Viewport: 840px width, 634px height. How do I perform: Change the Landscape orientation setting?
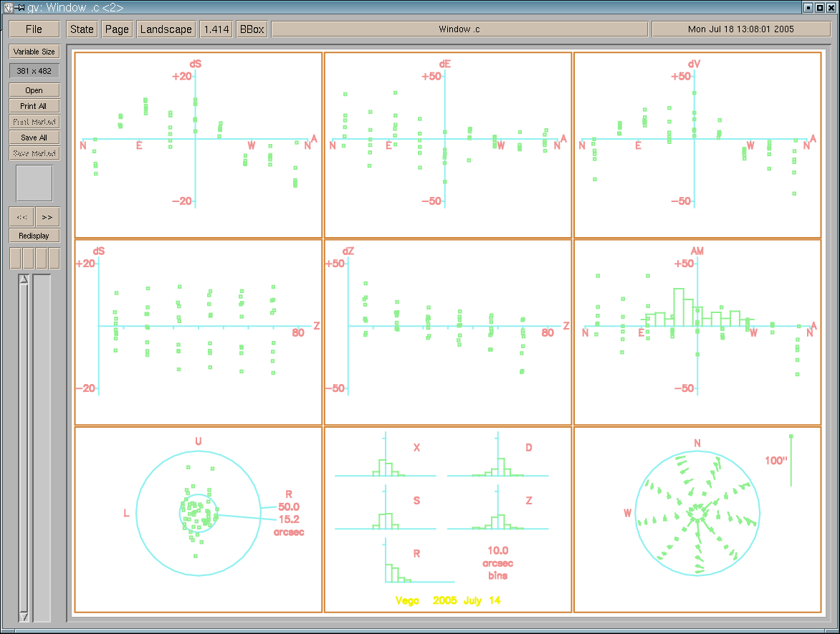tap(166, 29)
